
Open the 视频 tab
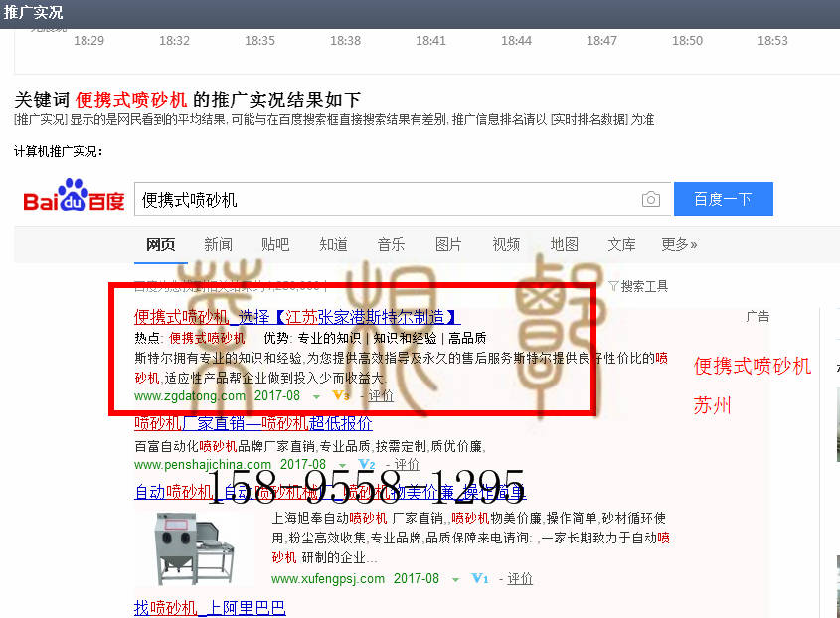click(506, 244)
